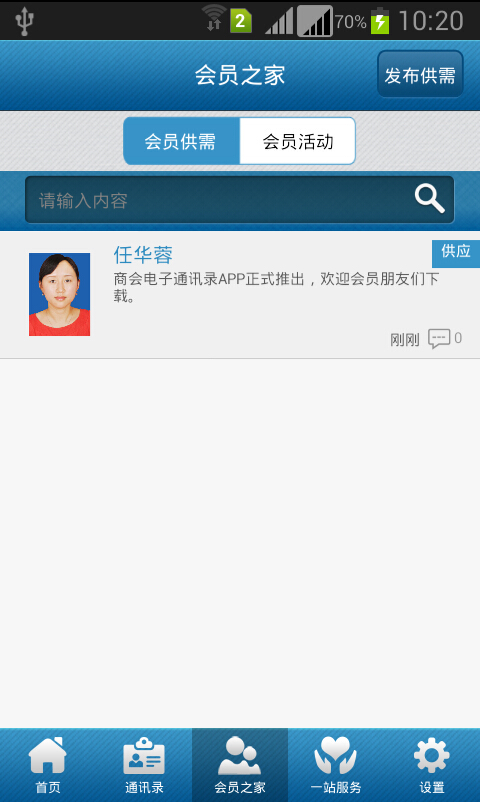Tap the Wi-Fi signal status icon
480x802 pixels.
pos(214,17)
